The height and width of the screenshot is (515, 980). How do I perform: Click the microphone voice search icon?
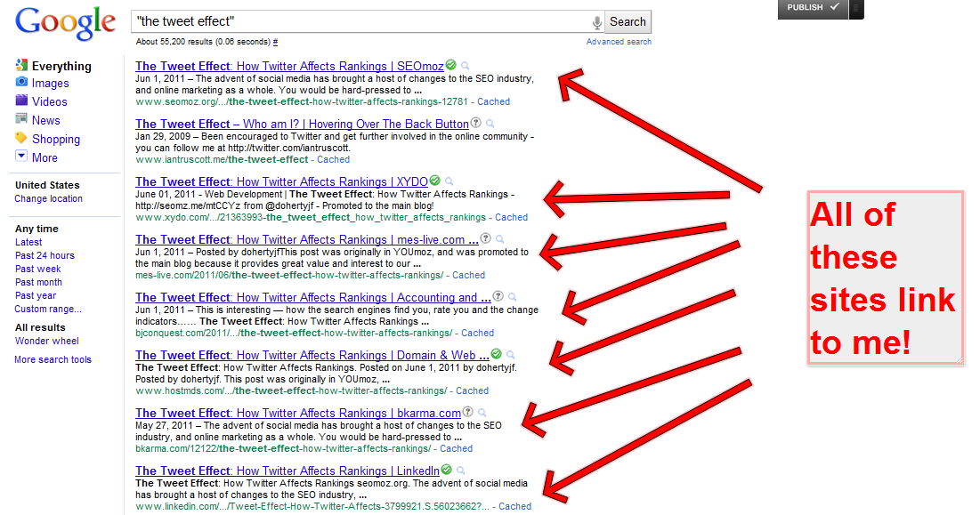pyautogui.click(x=597, y=22)
